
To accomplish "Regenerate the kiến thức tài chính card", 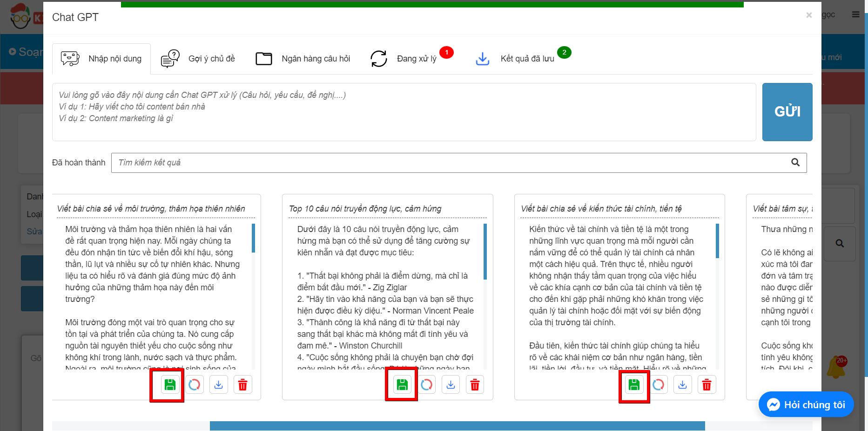I will pyautogui.click(x=658, y=385).
